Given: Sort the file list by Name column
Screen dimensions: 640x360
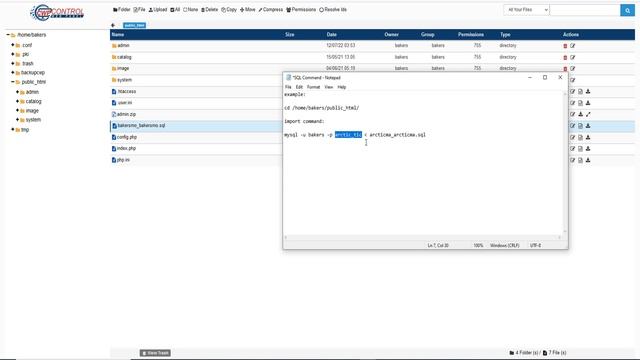Looking at the screenshot, I should point(118,35).
